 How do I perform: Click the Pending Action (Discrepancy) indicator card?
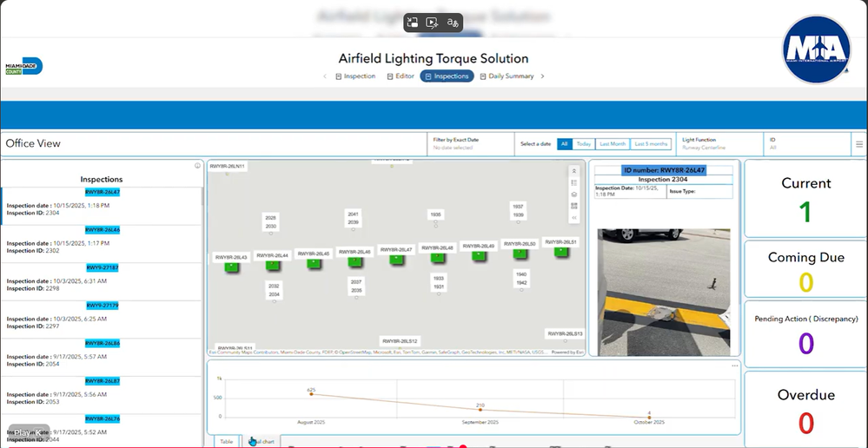coord(805,334)
